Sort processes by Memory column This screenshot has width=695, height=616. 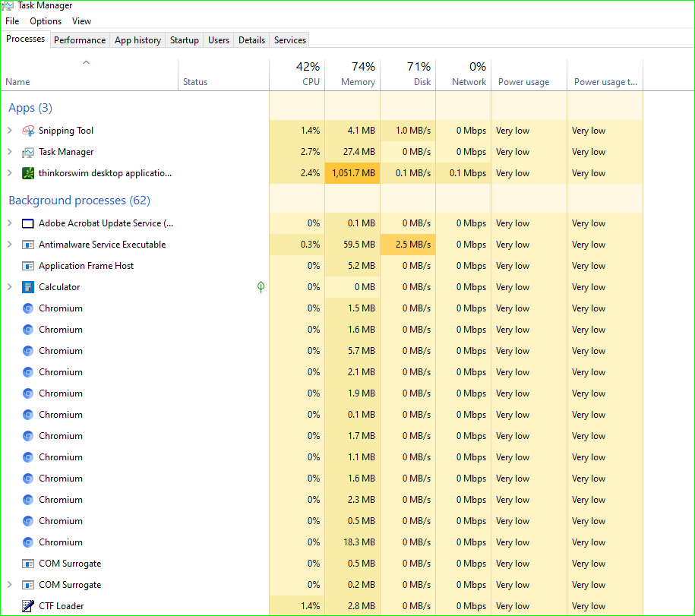(352, 75)
